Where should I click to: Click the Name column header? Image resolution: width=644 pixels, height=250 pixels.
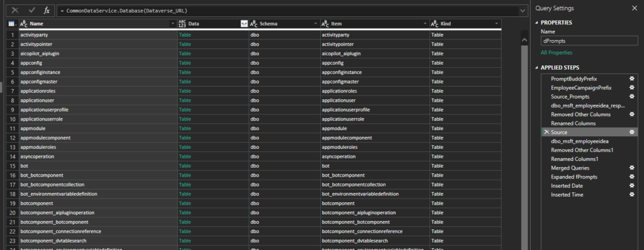tap(98, 24)
